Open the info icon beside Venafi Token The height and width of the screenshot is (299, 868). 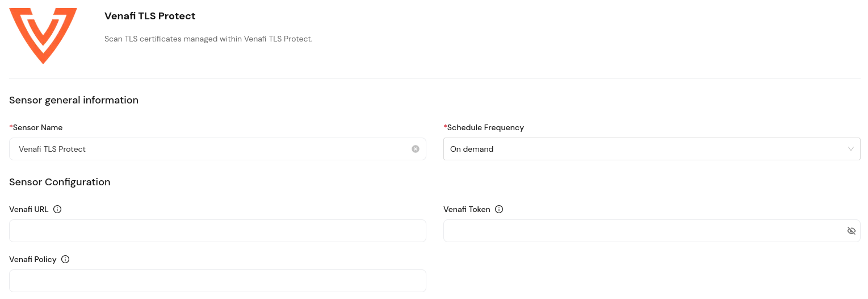click(499, 209)
